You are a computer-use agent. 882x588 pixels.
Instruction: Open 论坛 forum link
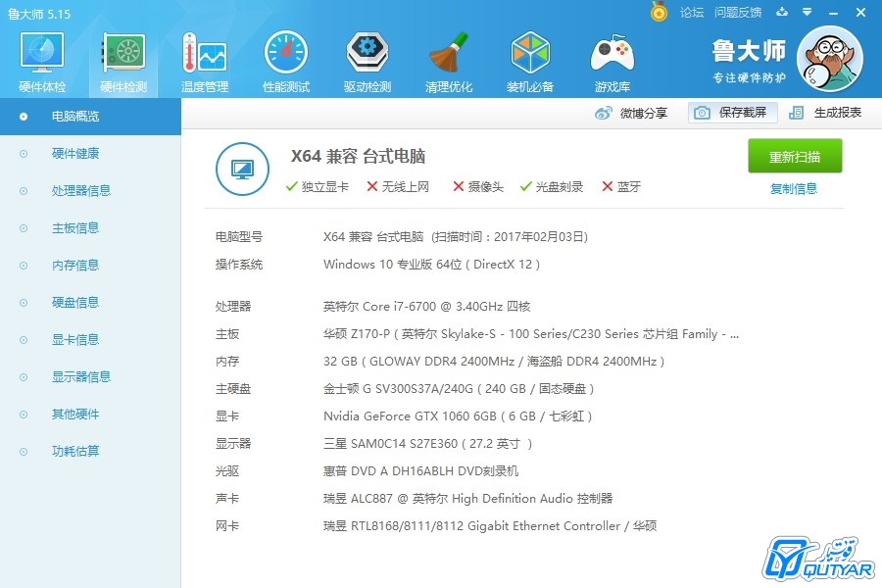[691, 13]
